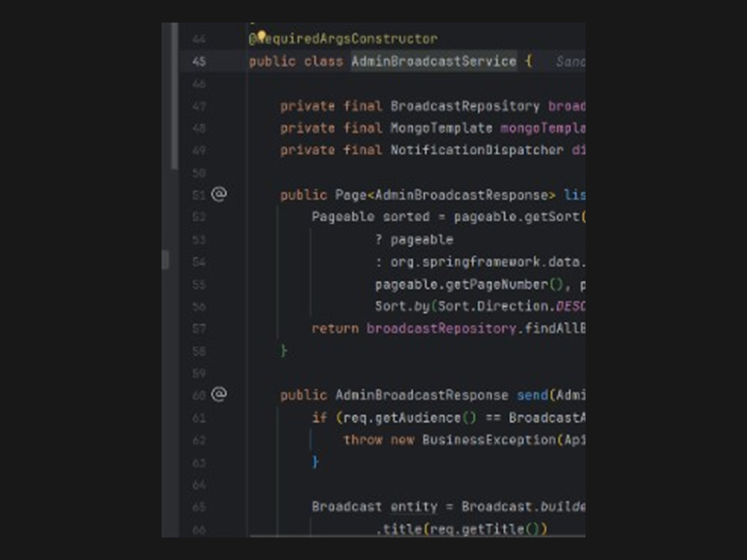Click the 'send' method name on line 60
The height and width of the screenshot is (560, 747).
(532, 395)
